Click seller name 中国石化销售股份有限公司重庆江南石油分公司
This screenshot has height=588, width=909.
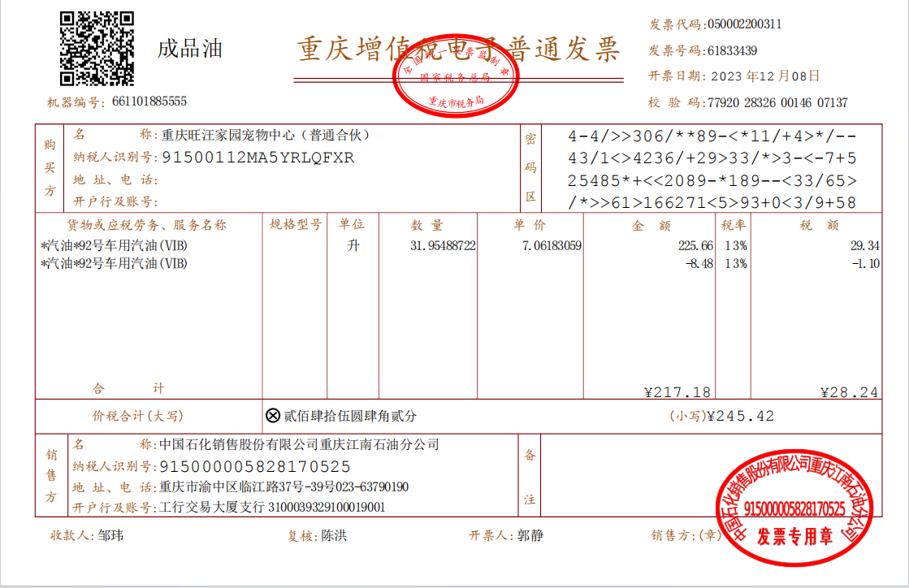point(299,445)
